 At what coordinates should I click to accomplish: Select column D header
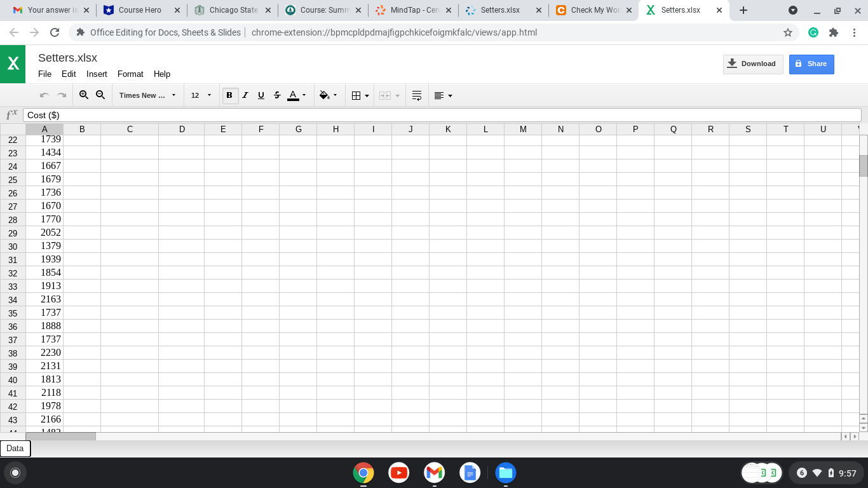tap(182, 129)
